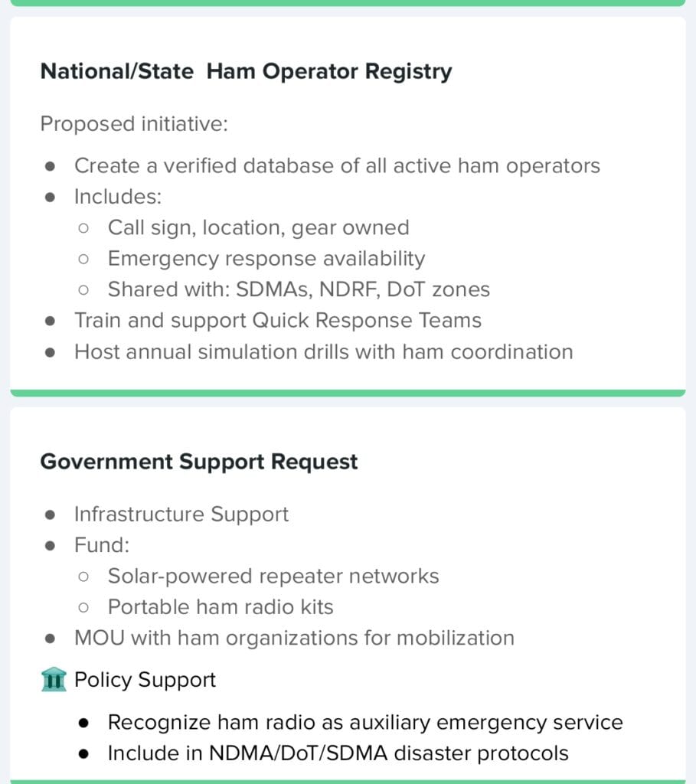This screenshot has width=696, height=784.
Task: Click the Policy Support building icon
Action: [54, 680]
